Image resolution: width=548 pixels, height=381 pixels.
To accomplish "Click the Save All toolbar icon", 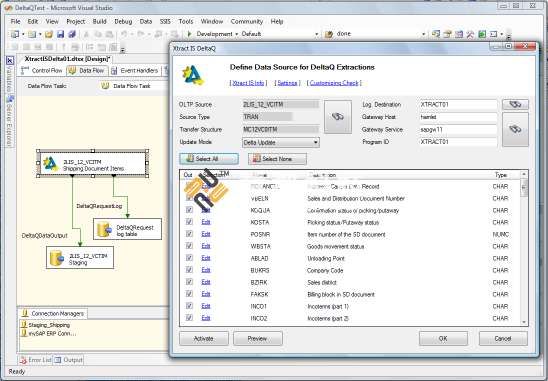I will [72, 34].
